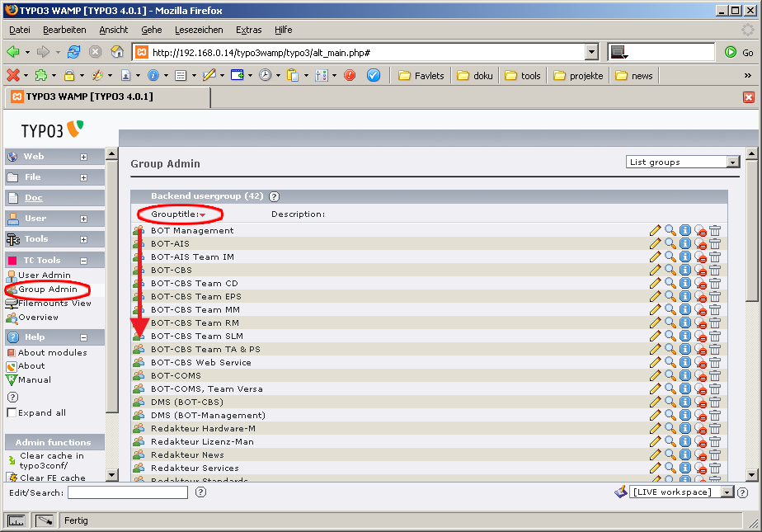Toggle hide for BOT-COMS, Team Versa
The height and width of the screenshot is (532, 762).
pyautogui.click(x=700, y=388)
